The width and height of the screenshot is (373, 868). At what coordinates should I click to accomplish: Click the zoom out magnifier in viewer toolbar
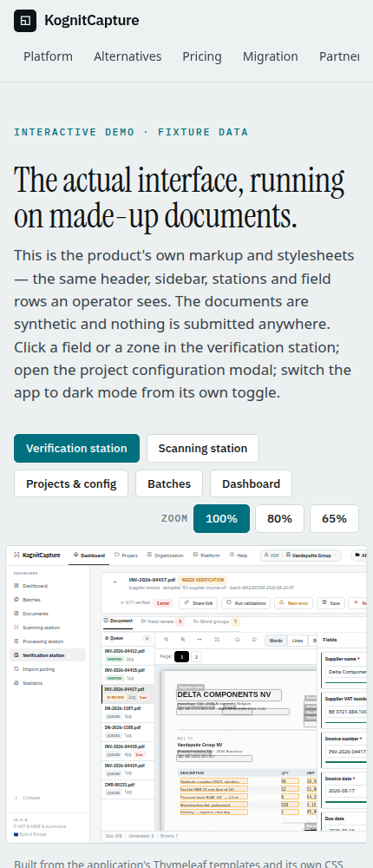coord(166,639)
